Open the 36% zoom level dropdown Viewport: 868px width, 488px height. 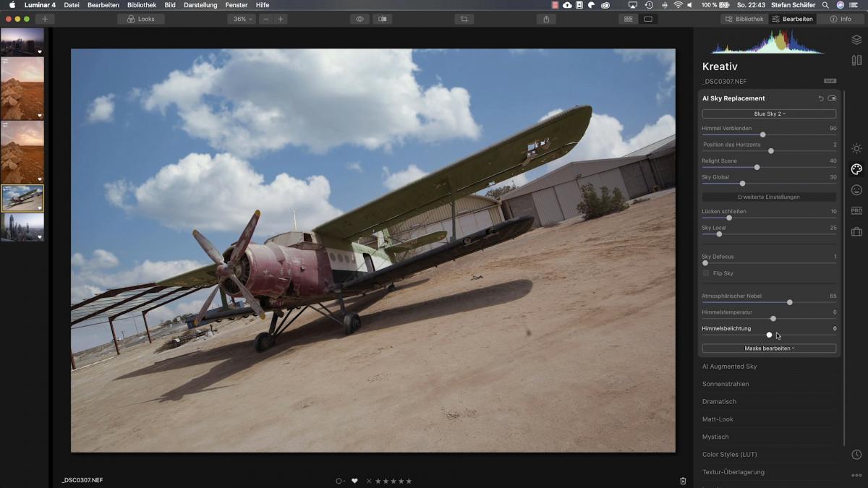(241, 19)
